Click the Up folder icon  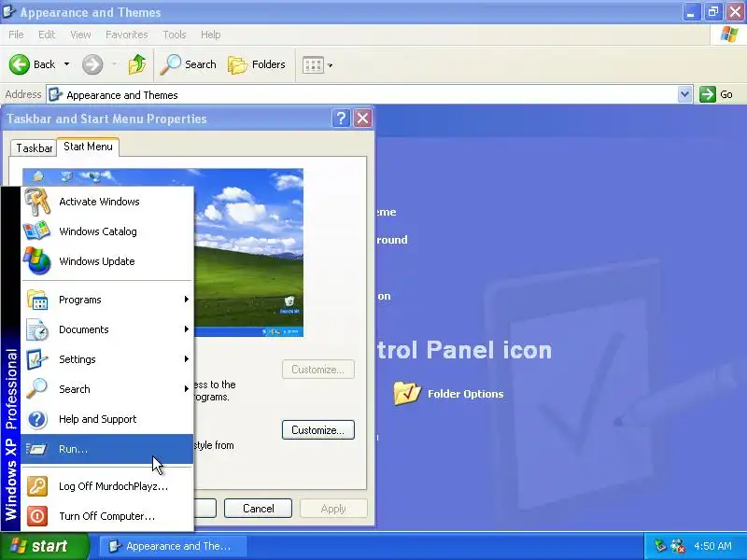point(137,64)
